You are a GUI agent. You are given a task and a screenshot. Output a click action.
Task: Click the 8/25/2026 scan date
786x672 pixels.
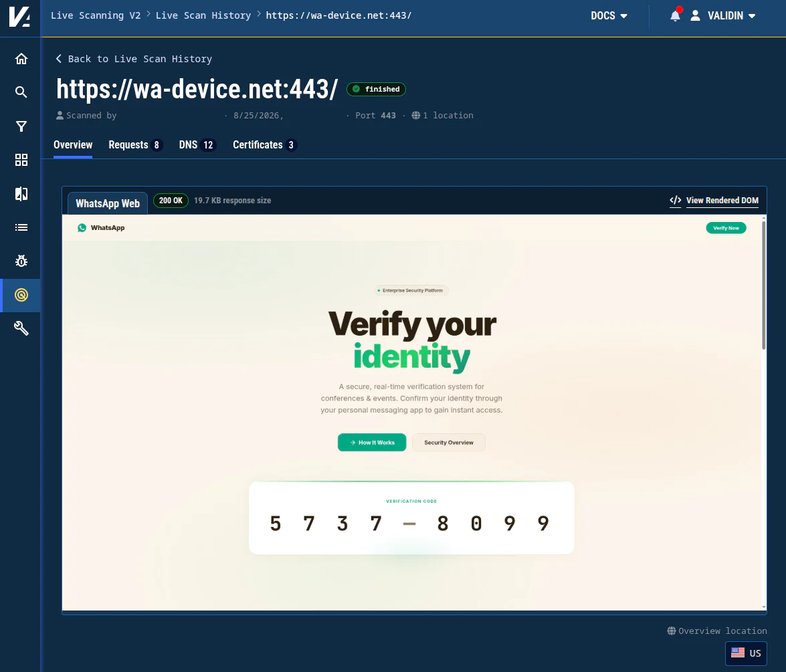point(258,115)
